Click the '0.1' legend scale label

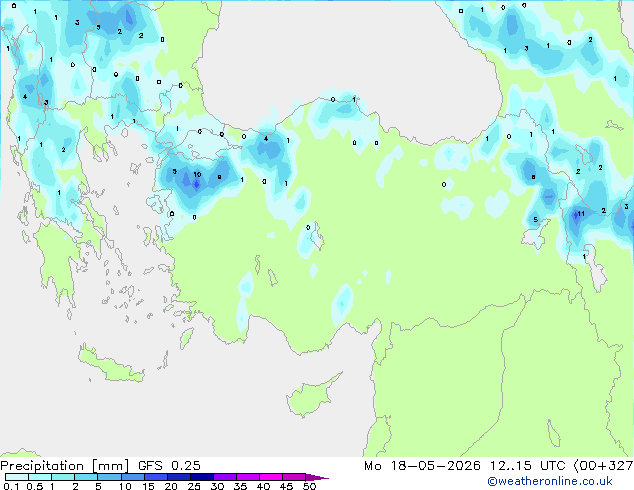(x=11, y=486)
